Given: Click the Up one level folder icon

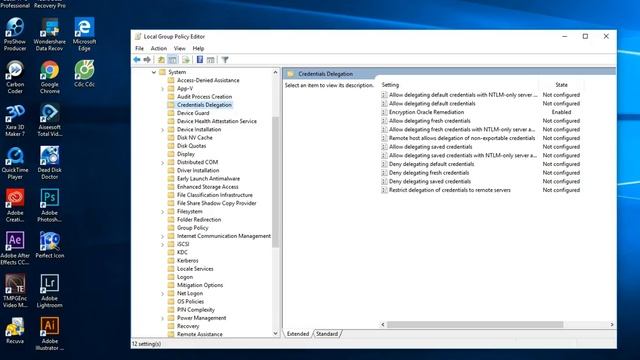Looking at the screenshot, I should (x=161, y=60).
